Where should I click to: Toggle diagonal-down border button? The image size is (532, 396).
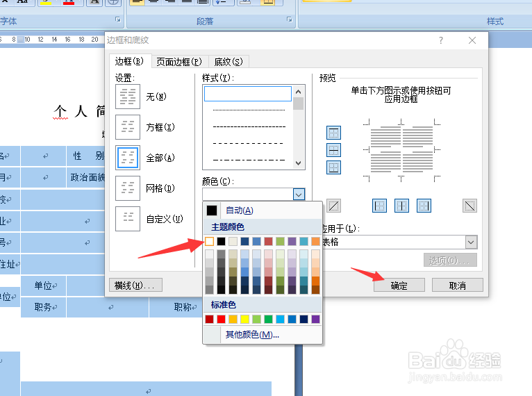(470, 206)
